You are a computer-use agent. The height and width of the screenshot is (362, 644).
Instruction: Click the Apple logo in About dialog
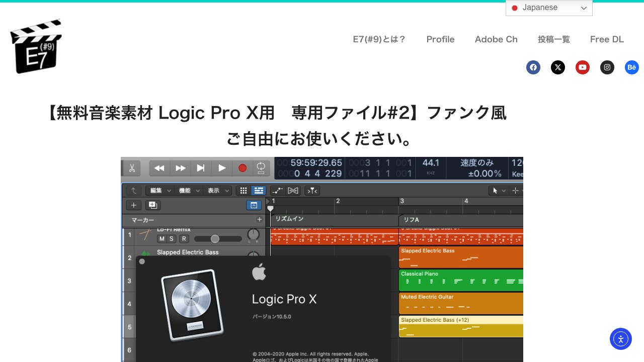click(259, 272)
